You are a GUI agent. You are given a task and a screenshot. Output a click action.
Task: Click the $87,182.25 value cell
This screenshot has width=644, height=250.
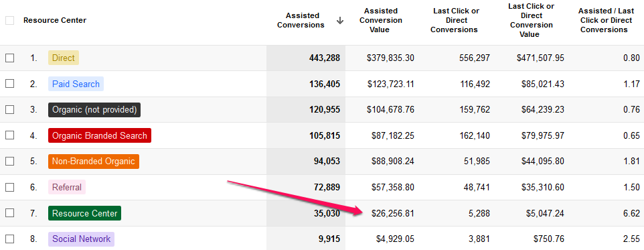point(392,135)
